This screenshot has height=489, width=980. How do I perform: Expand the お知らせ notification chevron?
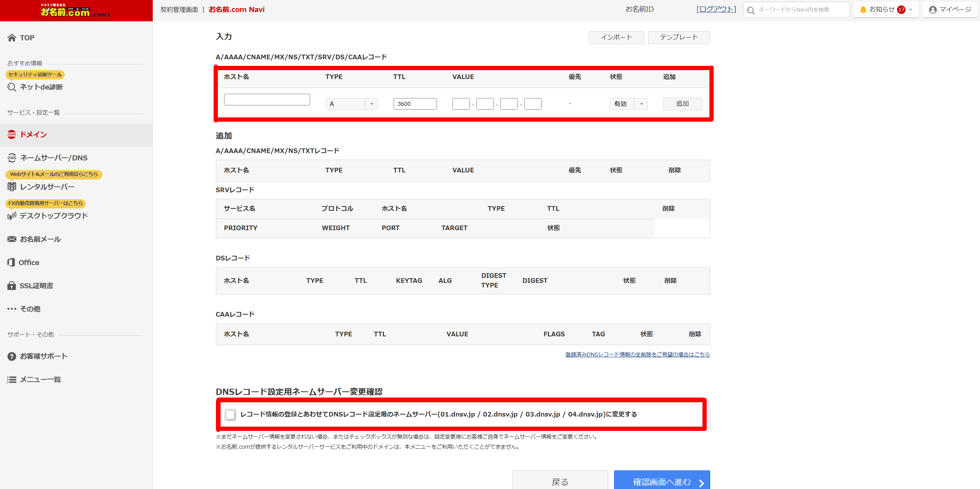(911, 10)
